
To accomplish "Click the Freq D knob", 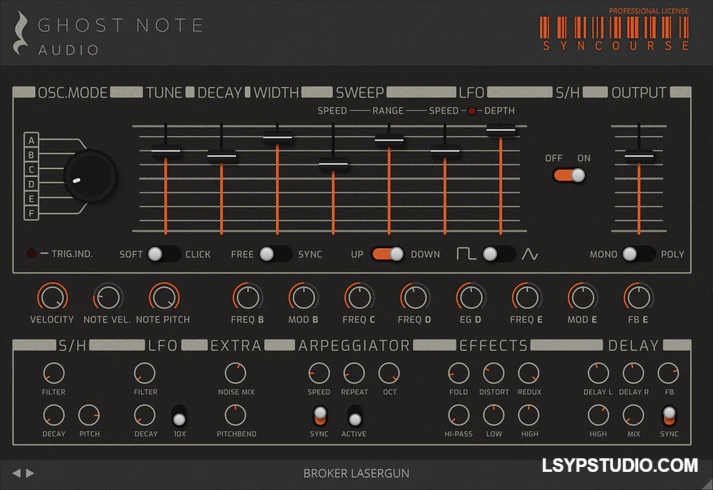I will click(x=415, y=297).
